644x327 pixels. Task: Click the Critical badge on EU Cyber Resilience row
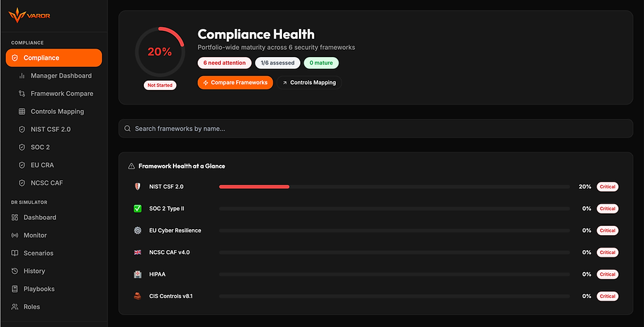point(607,230)
